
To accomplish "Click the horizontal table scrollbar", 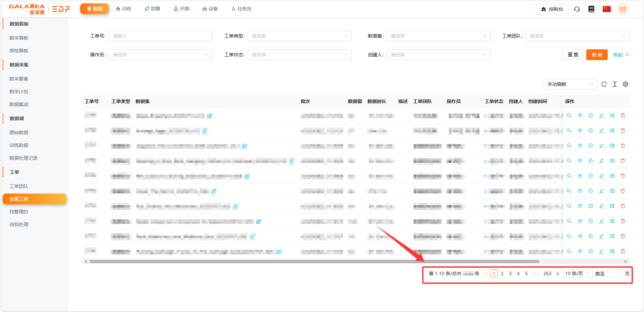I will click(x=314, y=261).
